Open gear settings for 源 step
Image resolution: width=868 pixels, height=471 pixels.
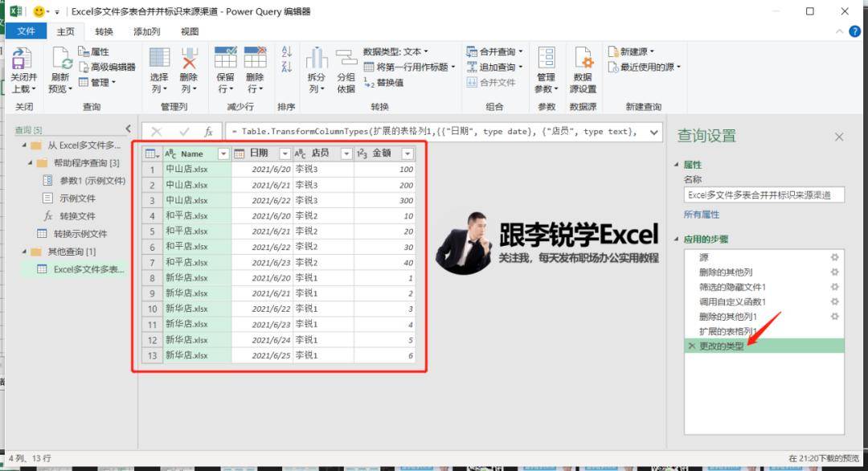834,257
